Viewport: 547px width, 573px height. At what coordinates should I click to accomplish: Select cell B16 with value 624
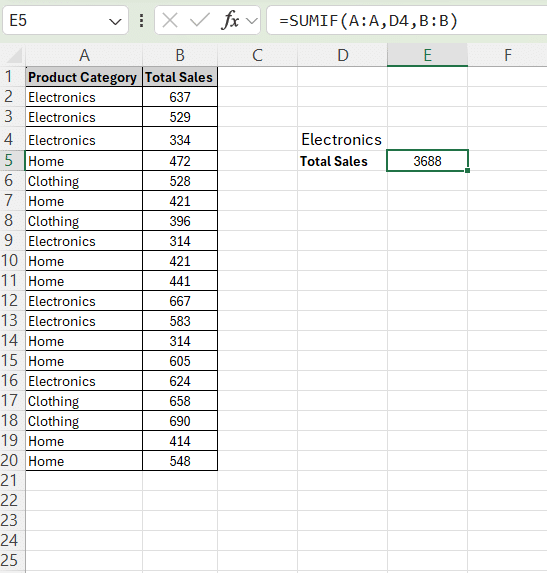click(x=180, y=381)
